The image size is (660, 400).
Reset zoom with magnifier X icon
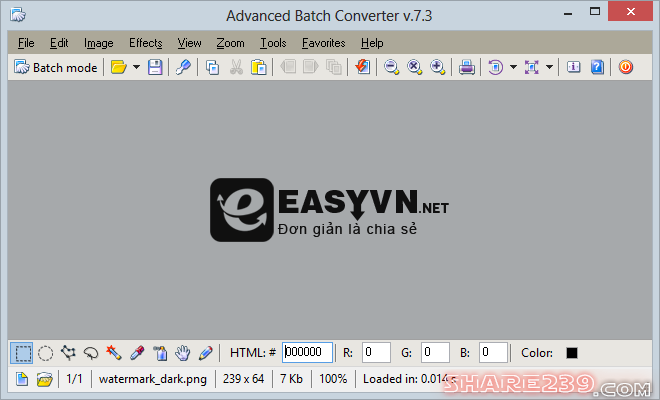pyautogui.click(x=415, y=67)
